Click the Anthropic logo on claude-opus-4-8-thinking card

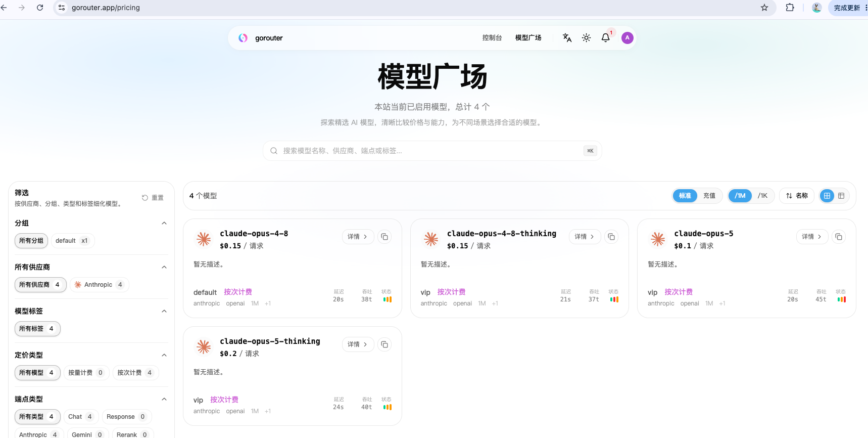click(431, 239)
